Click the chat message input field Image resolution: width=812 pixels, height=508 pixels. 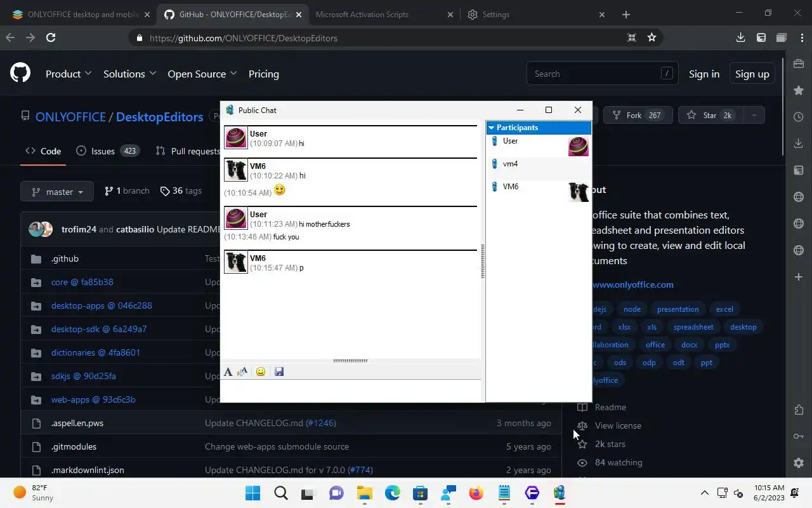point(351,391)
